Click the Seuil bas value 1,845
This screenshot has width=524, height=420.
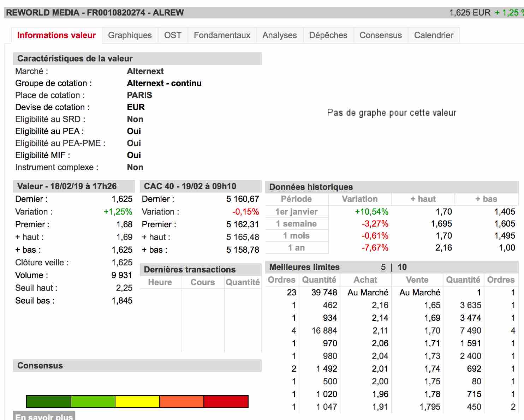(122, 301)
